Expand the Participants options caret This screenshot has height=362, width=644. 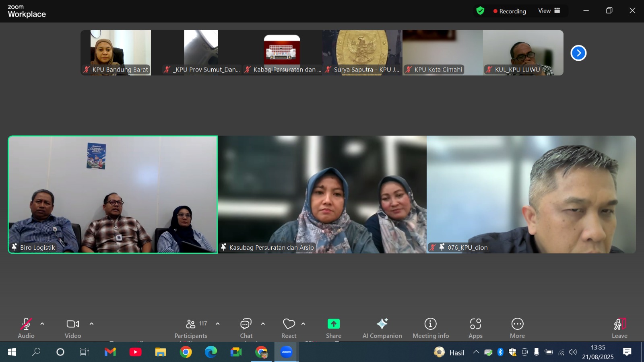point(218,324)
